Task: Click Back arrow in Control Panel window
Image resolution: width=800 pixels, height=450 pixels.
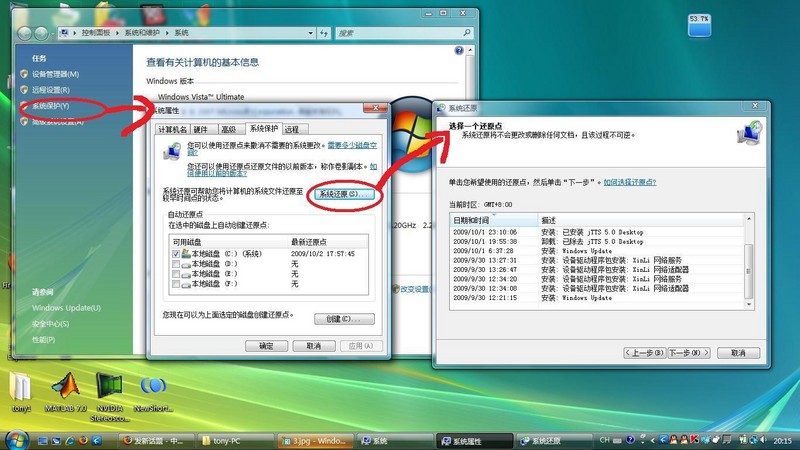Action: [24, 33]
